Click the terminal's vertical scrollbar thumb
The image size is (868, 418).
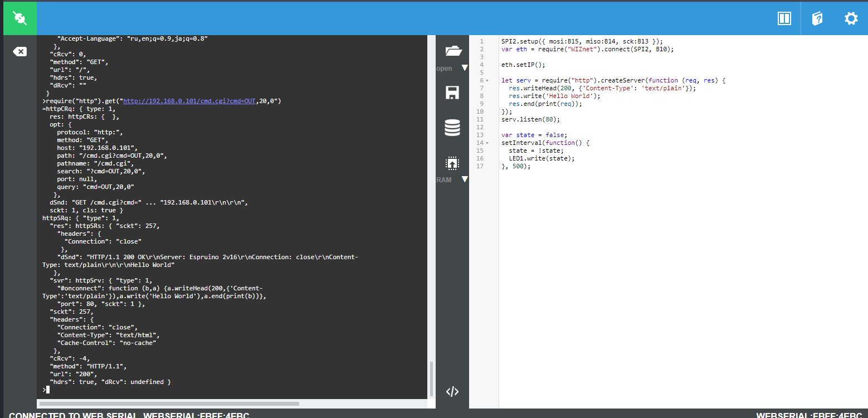[x=430, y=378]
